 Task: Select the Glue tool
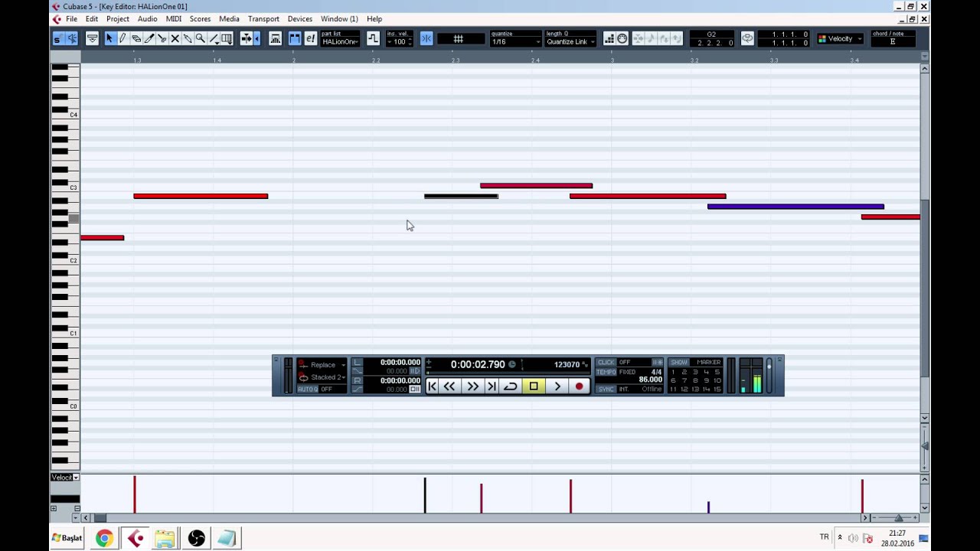(188, 38)
